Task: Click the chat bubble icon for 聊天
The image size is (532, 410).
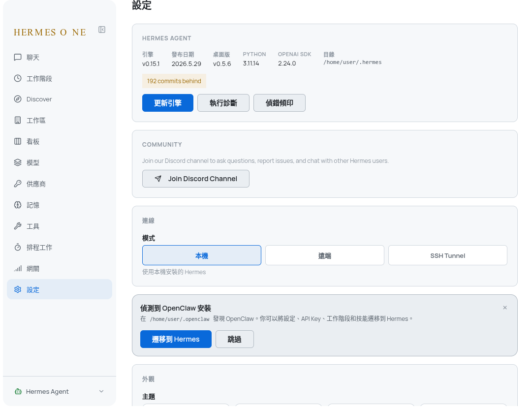Action: click(x=18, y=58)
